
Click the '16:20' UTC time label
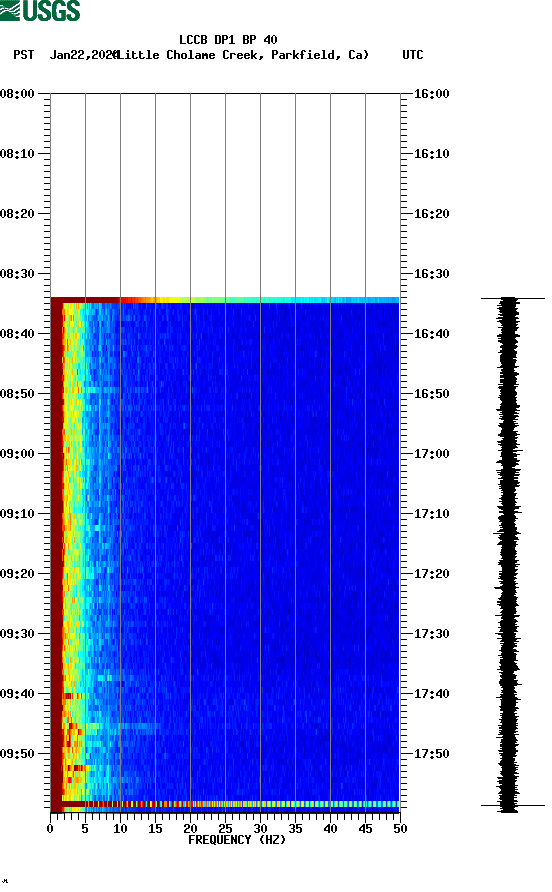[x=431, y=214]
